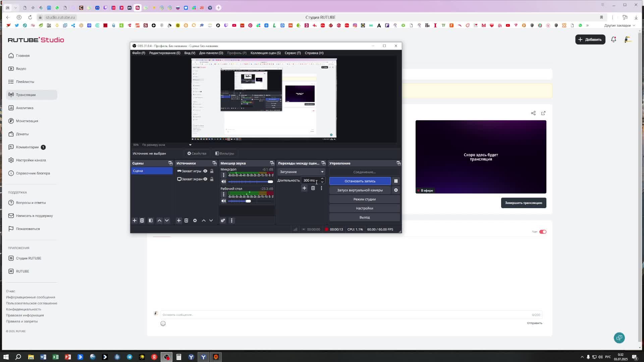This screenshot has height=362, width=644.
Task: Open emoji picker in chat
Action: click(x=163, y=323)
